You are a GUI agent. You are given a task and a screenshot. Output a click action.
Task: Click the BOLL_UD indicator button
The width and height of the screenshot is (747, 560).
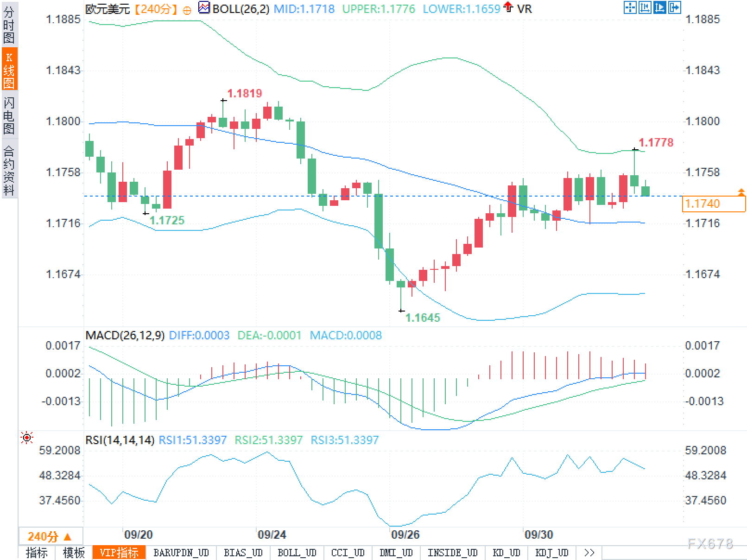click(297, 553)
